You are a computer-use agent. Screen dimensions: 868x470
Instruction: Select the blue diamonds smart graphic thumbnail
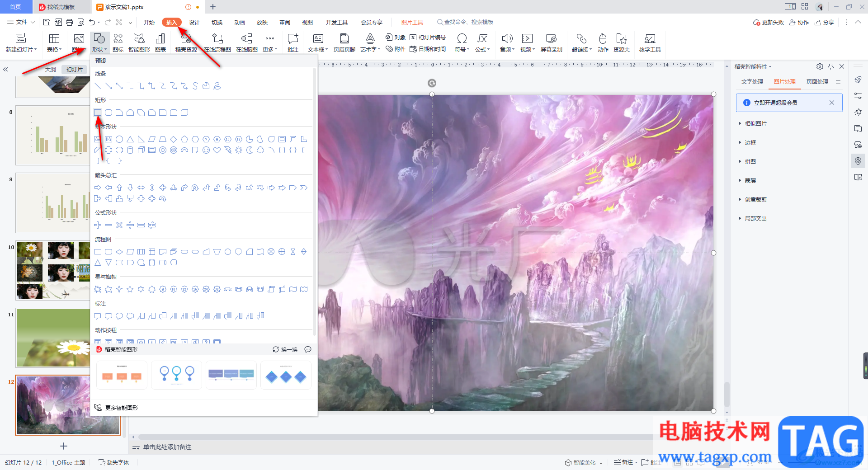[286, 375]
